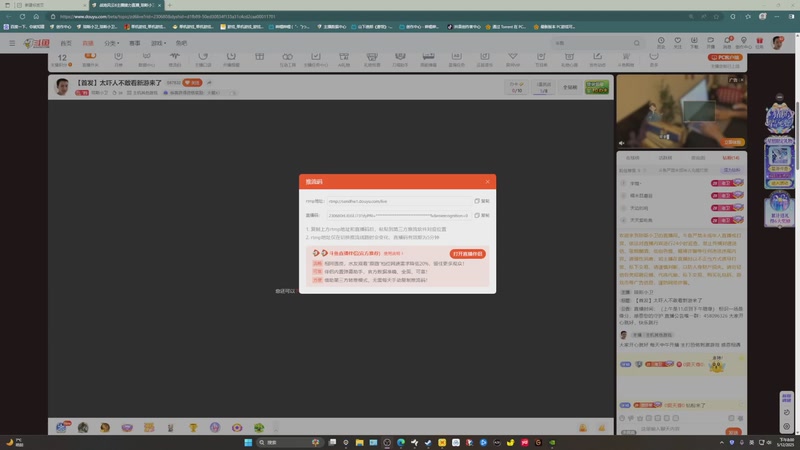Click the first gift icon in the bottom bar
This screenshot has width=800, height=450.
pos(61,428)
